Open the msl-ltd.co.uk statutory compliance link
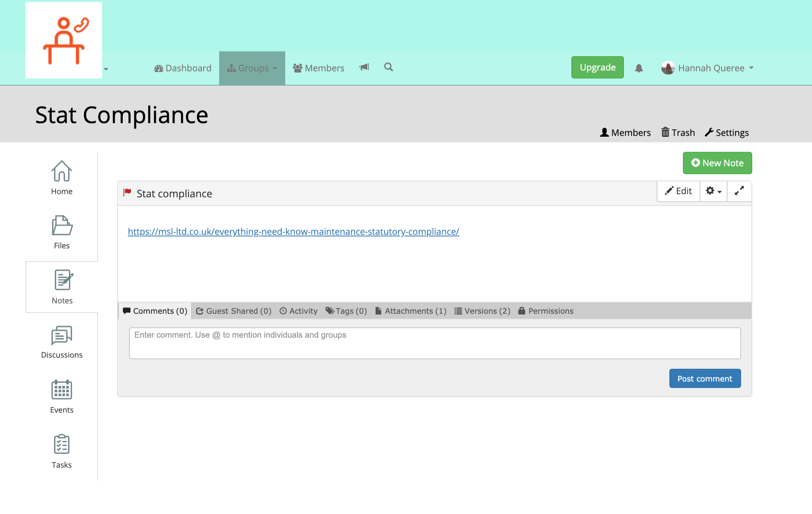The image size is (812, 514). [x=293, y=232]
